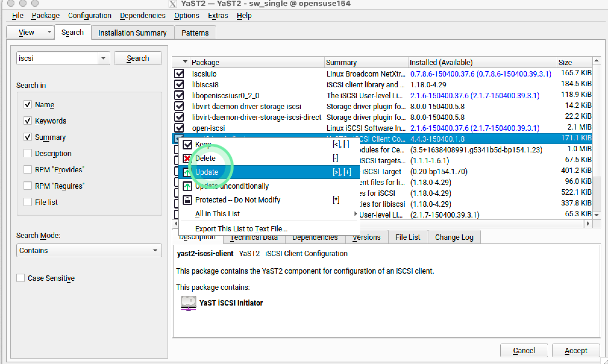Viewport: 608px width, 364px height.
Task: Click the Keep checkmark icon in context menu
Action: [187, 145]
